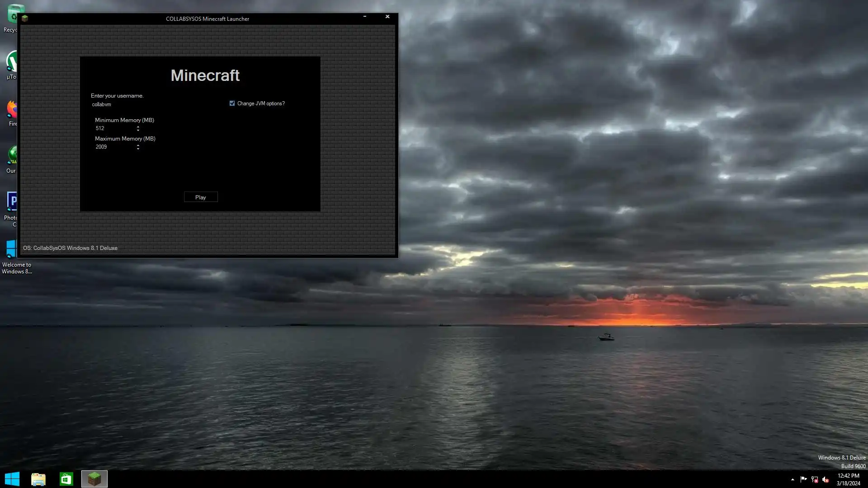Open the taskbar clock and date
Screen dimensions: 868x488
[x=848, y=479]
